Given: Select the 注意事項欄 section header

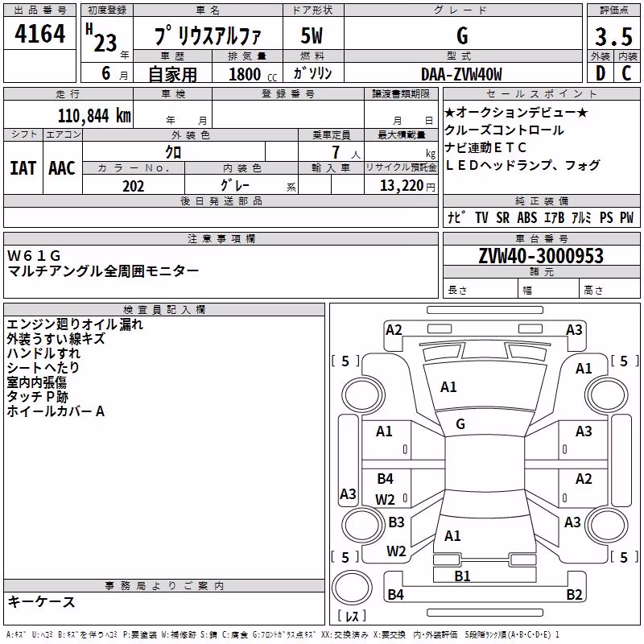Looking at the screenshot, I should [x=221, y=238].
